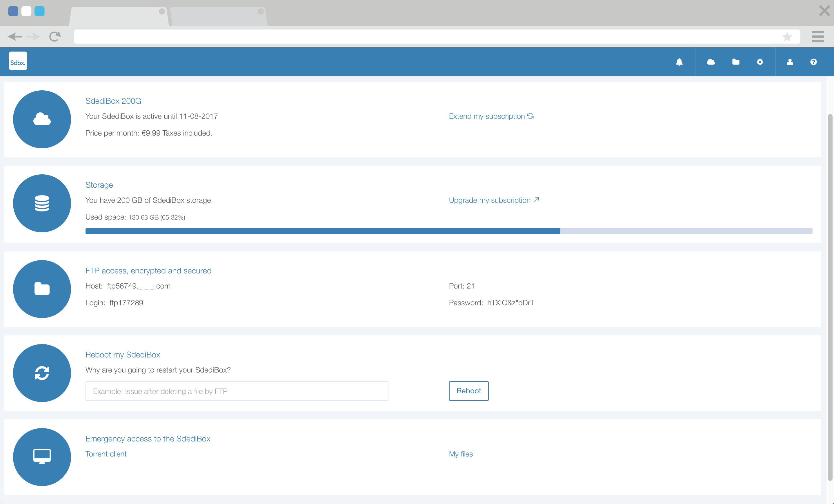The width and height of the screenshot is (834, 504).
Task: Click the large folder circle icon for FTP access
Action: (x=42, y=289)
